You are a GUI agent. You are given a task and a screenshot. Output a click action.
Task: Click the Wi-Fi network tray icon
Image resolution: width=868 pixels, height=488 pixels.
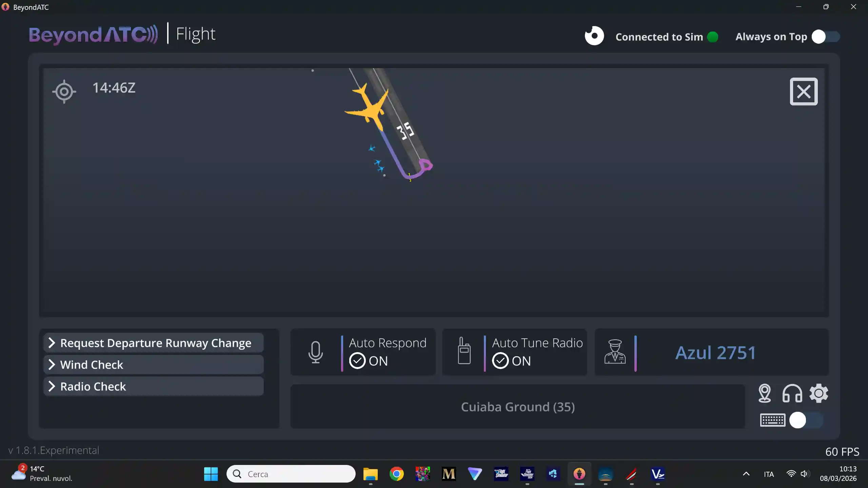791,474
